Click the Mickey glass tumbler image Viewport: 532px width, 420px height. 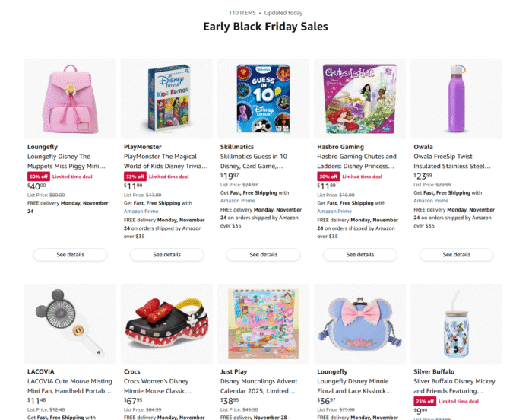point(456,324)
